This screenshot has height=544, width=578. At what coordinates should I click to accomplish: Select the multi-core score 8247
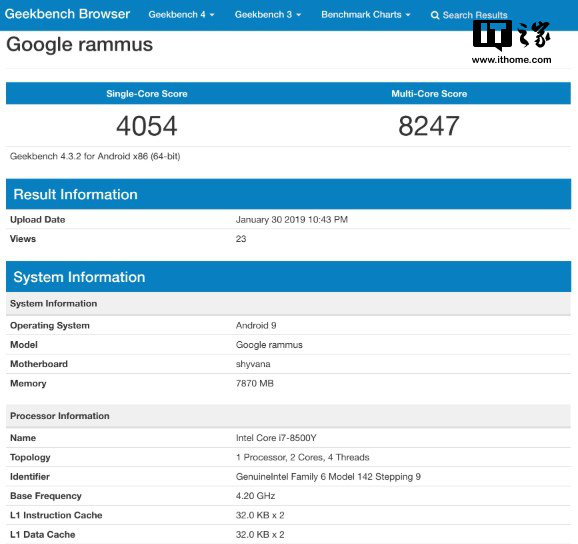429,126
